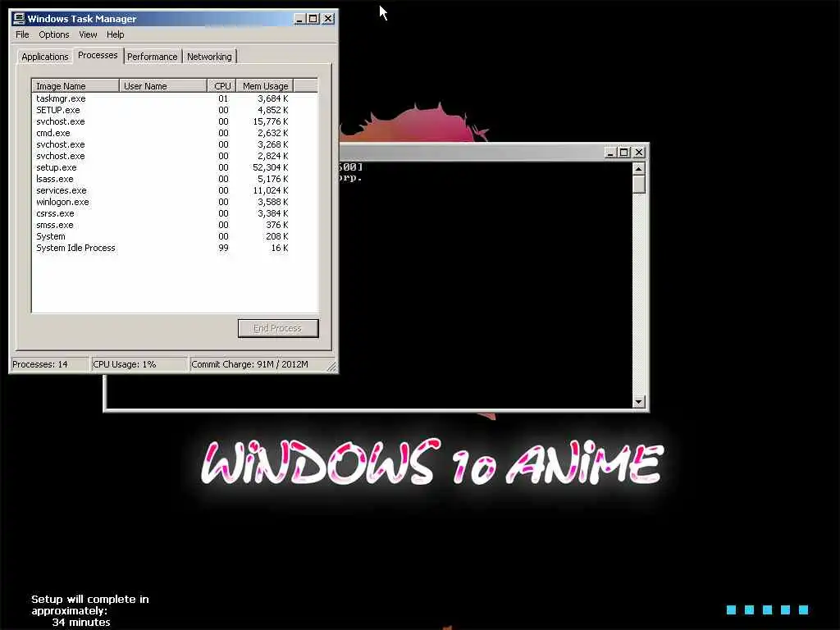Switch to the Performance tab
Viewport: 840px width, 630px height.
point(152,57)
